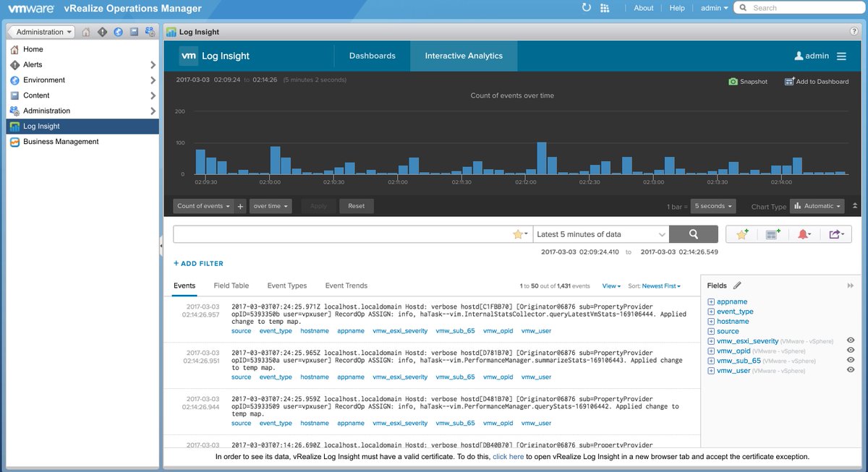Click the pencil edit icon next to Fields
Screen dimensions: 868x472
737,286
